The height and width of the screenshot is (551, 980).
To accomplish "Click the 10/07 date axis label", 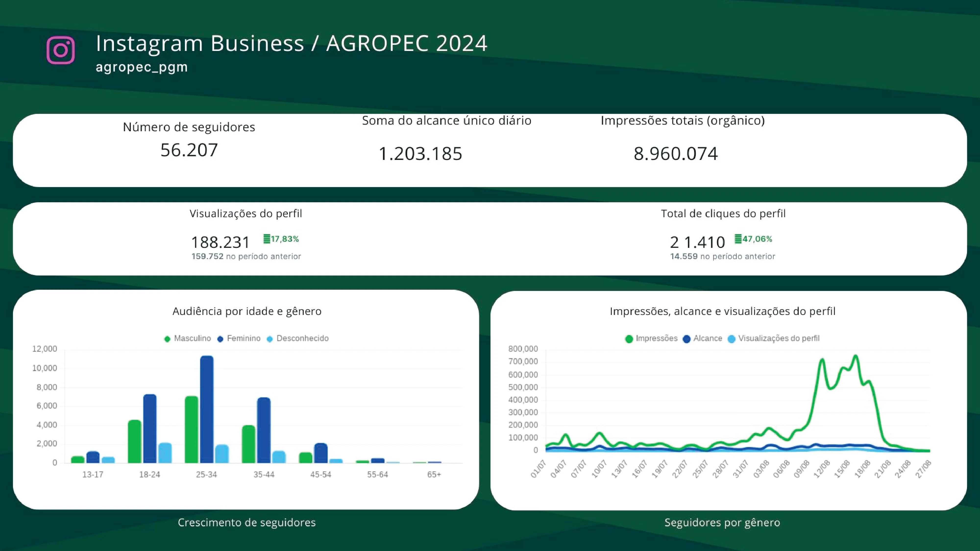I will click(x=599, y=469).
